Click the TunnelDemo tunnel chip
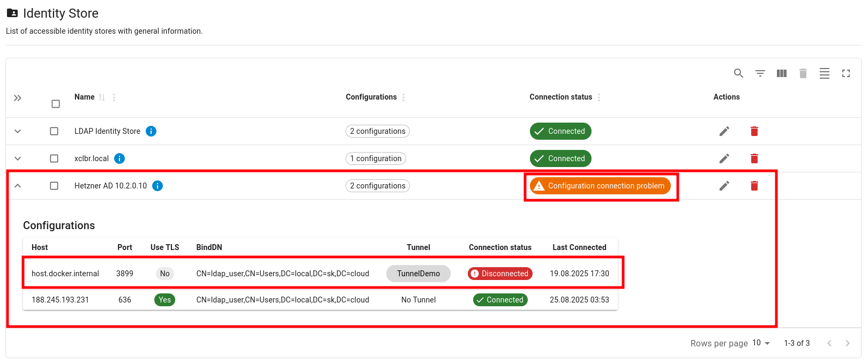Viewport: 868px width, 363px height. pyautogui.click(x=418, y=274)
